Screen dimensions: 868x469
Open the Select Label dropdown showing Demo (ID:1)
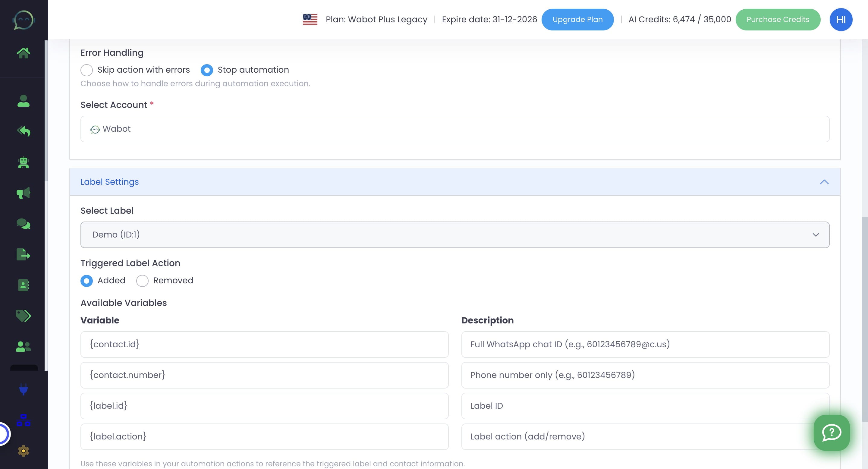coord(454,234)
